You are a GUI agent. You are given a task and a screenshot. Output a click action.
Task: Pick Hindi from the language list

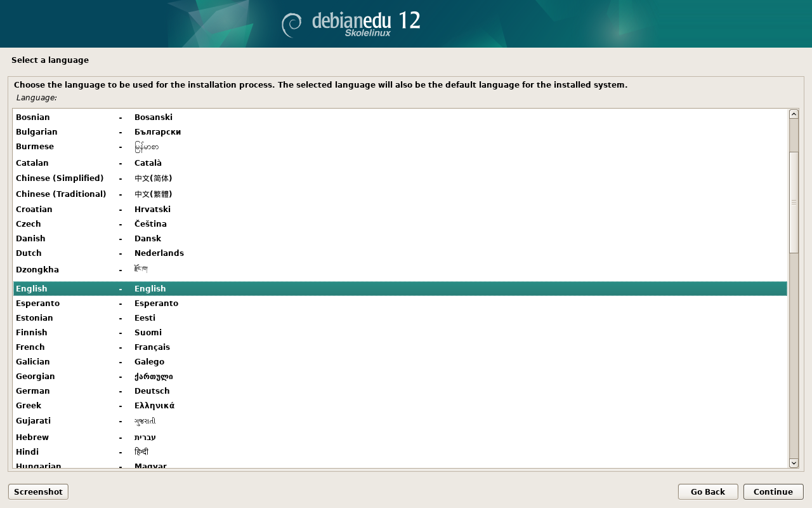tap(27, 452)
